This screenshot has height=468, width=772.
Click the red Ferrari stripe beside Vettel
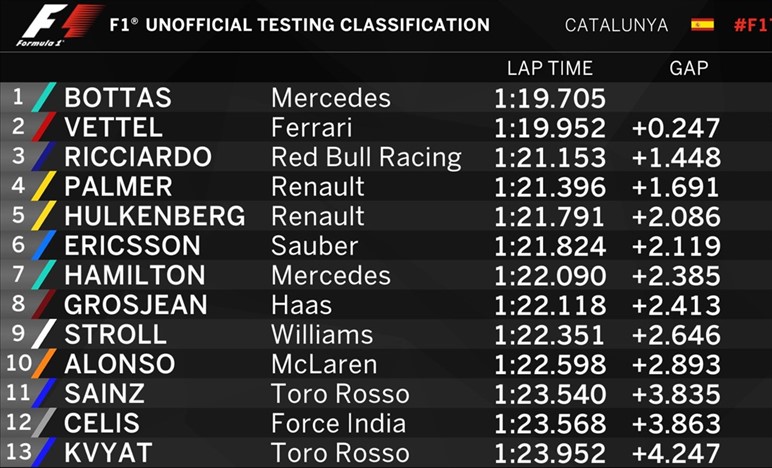click(x=44, y=127)
